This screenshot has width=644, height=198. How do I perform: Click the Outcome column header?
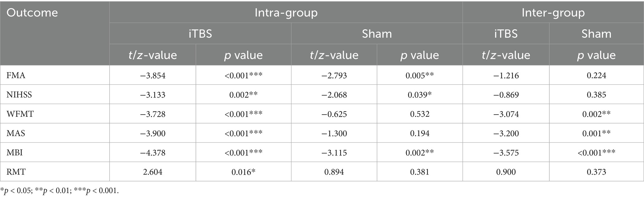[32, 13]
